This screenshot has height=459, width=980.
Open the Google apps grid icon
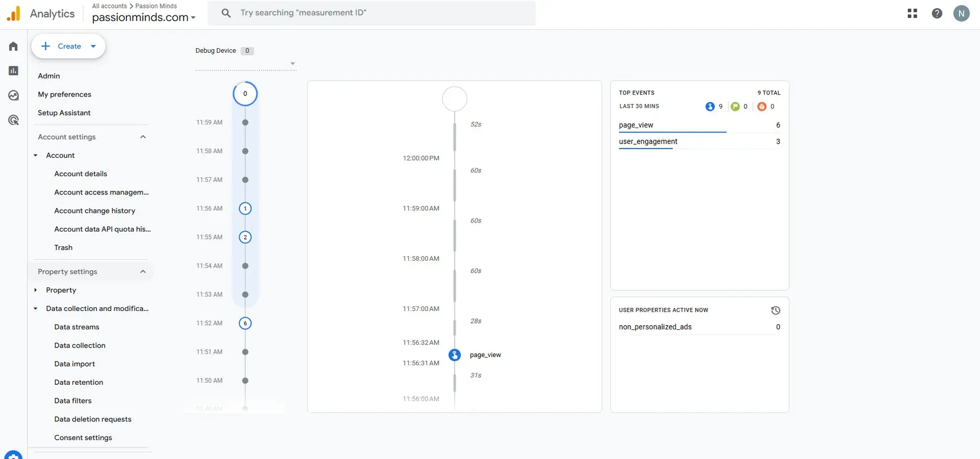912,14
